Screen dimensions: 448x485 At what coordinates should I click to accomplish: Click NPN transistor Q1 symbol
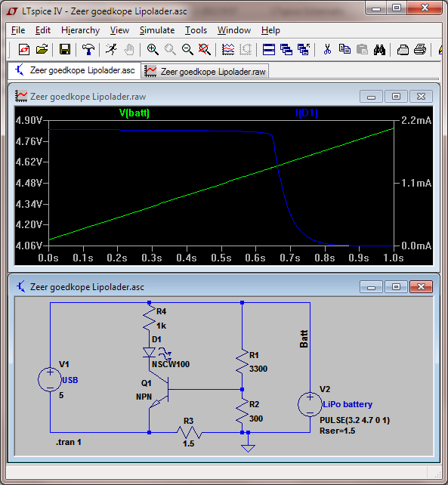point(159,390)
